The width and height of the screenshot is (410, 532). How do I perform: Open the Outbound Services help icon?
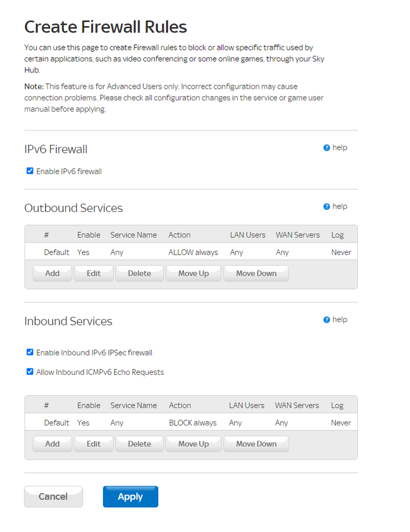(327, 207)
